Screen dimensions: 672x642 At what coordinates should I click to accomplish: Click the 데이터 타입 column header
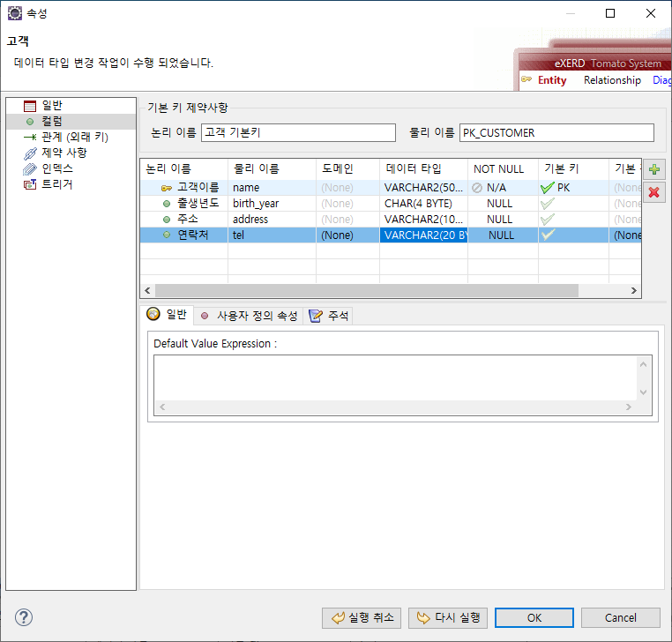pyautogui.click(x=423, y=168)
